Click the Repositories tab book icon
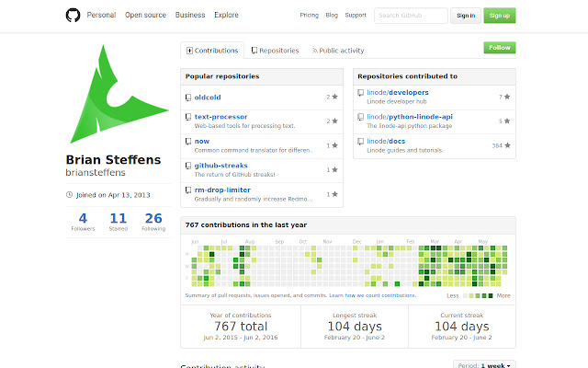Viewport: 588px width, 368px height. (x=254, y=51)
